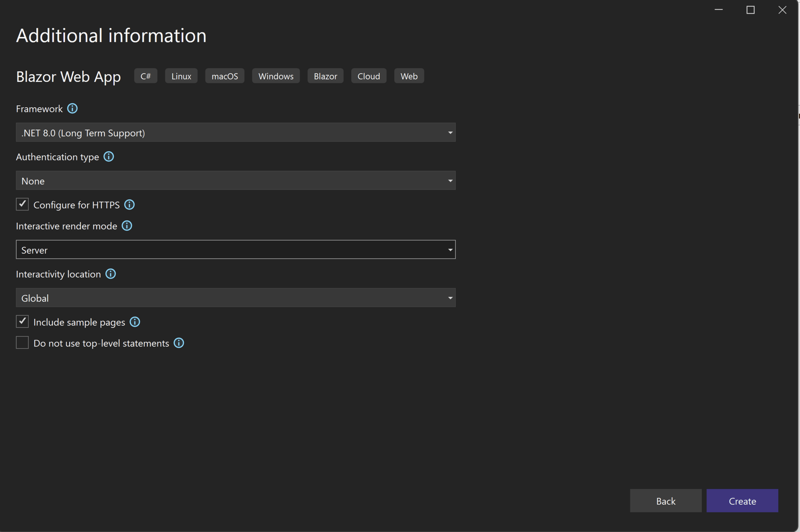
Task: Enable Do not use top-level statements
Action: [22, 343]
